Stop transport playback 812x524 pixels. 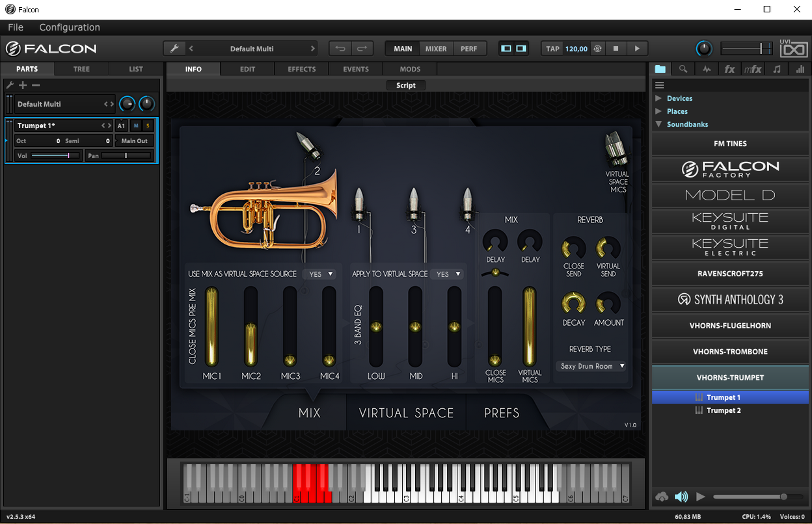point(616,49)
